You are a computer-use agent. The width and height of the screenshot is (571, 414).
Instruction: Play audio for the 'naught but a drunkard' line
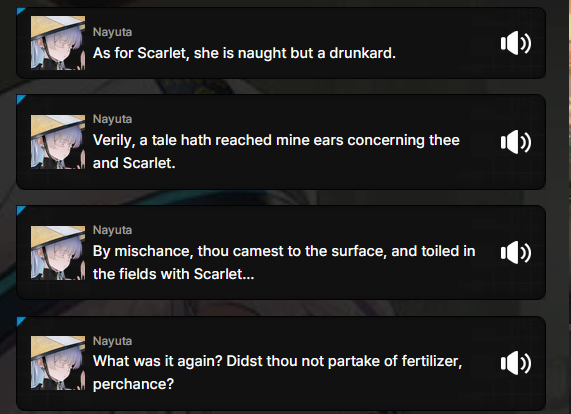(516, 43)
